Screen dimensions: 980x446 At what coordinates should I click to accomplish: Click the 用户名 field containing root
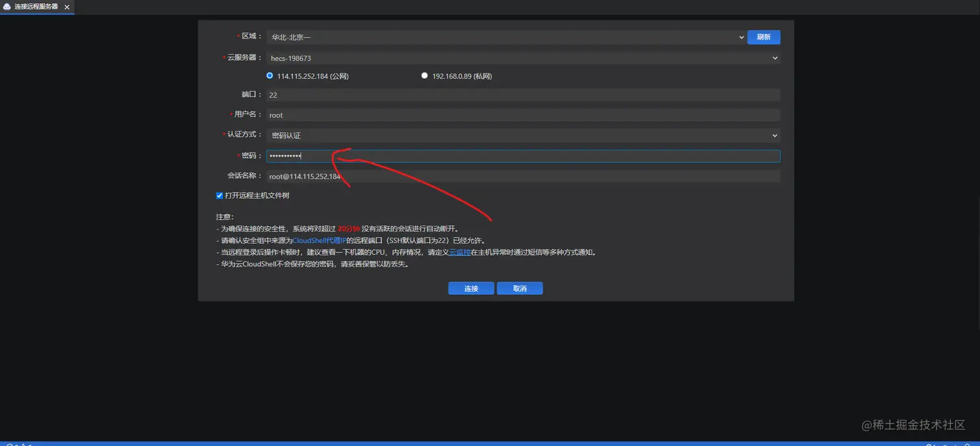point(523,115)
